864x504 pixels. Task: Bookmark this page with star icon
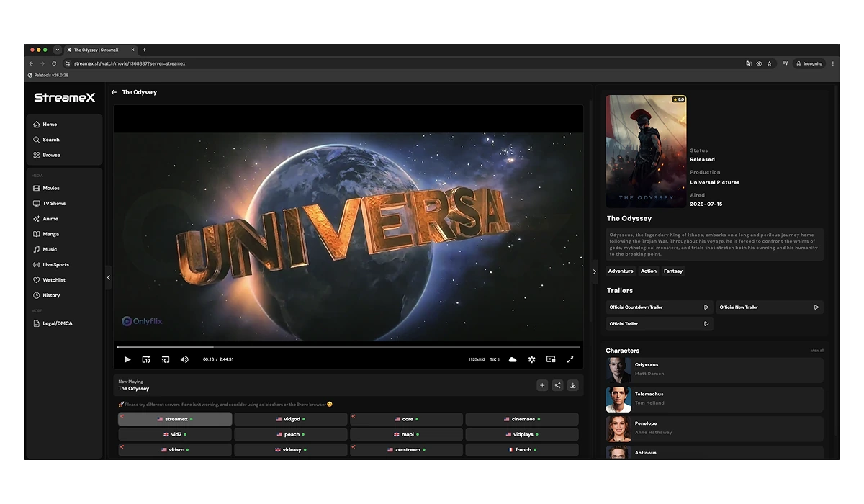tap(769, 63)
